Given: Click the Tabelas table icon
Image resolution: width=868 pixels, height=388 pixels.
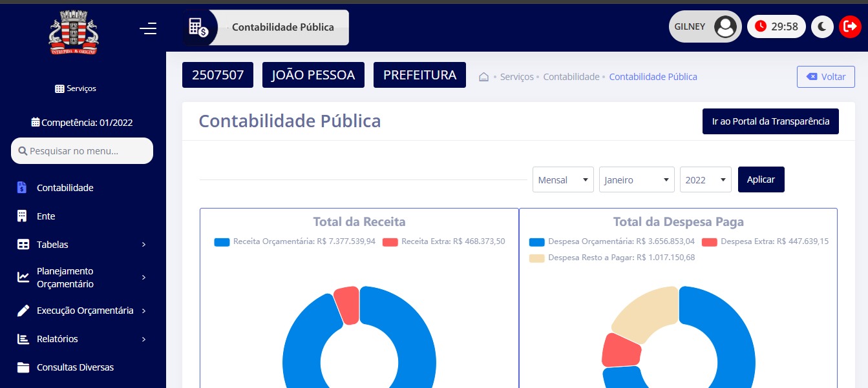Looking at the screenshot, I should [x=23, y=245].
